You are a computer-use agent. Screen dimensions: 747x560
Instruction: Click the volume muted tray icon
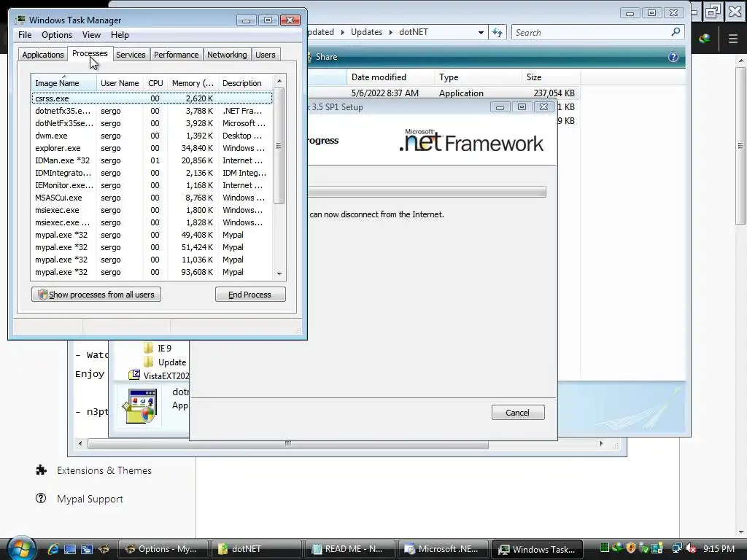[x=692, y=548]
